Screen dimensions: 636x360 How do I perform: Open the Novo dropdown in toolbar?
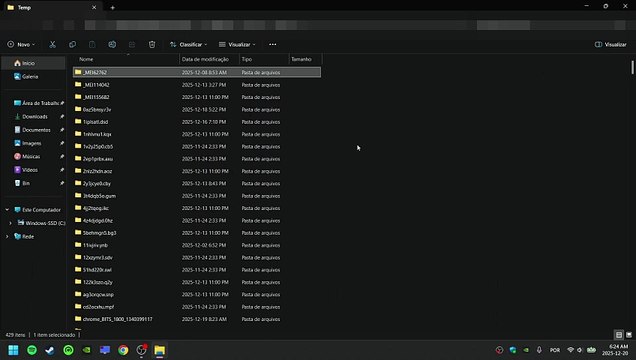[x=21, y=45]
